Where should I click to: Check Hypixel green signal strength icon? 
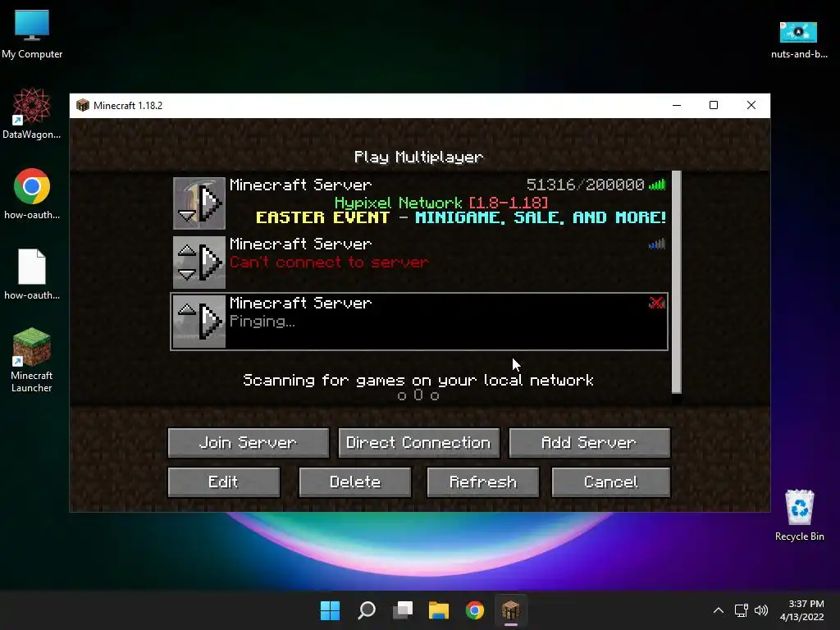(x=657, y=185)
